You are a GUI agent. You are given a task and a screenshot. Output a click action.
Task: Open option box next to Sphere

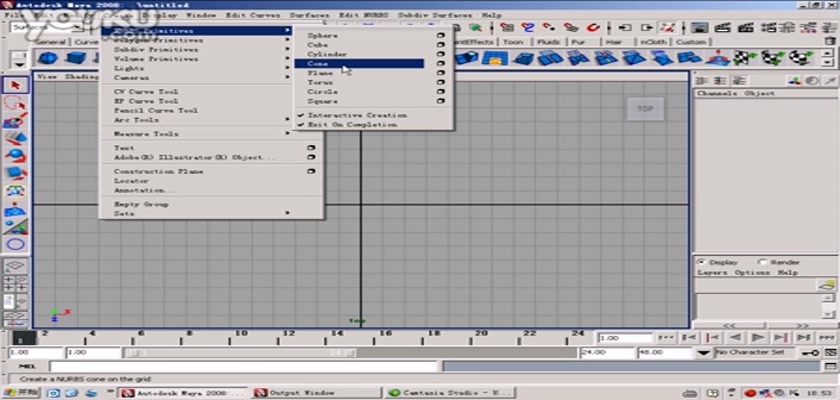pyautogui.click(x=441, y=36)
